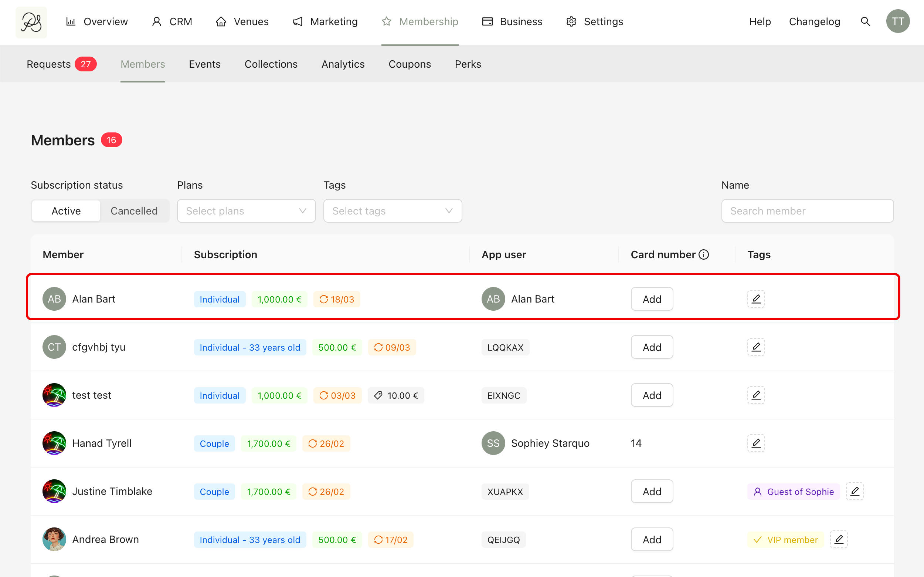Screen dimensions: 924x577
Task: Click the Search member input field
Action: [807, 211]
